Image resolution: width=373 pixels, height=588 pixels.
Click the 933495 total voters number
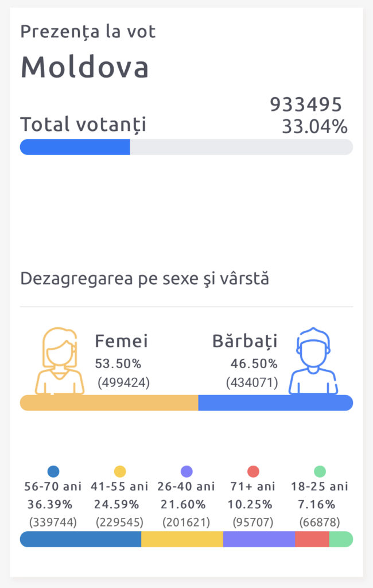(306, 105)
